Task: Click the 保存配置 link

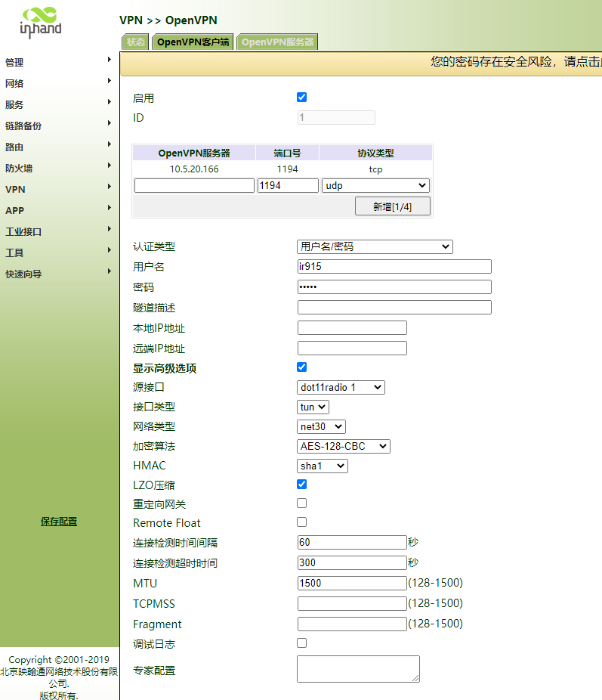Action: [59, 522]
